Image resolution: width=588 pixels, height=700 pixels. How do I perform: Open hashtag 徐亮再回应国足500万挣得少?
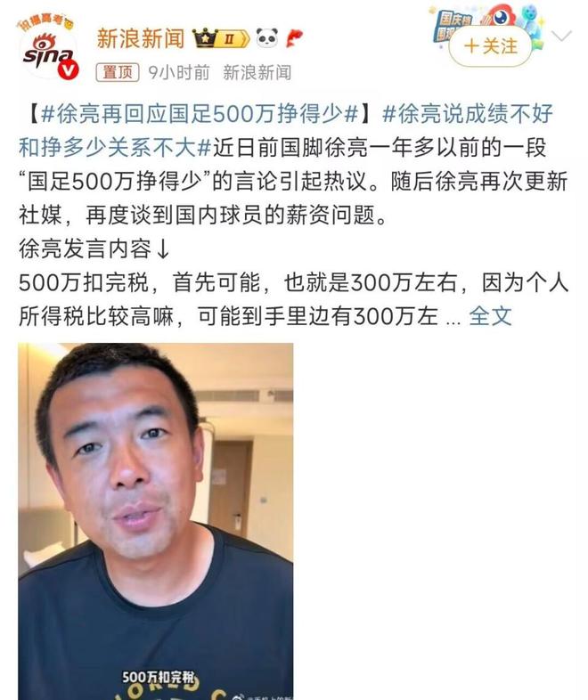pos(200,114)
